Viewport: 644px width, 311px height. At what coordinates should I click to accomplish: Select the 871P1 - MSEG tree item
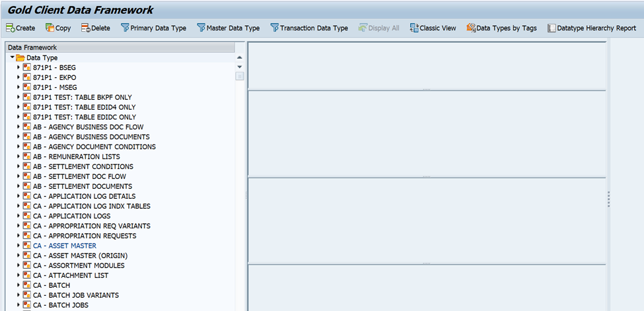[x=55, y=87]
